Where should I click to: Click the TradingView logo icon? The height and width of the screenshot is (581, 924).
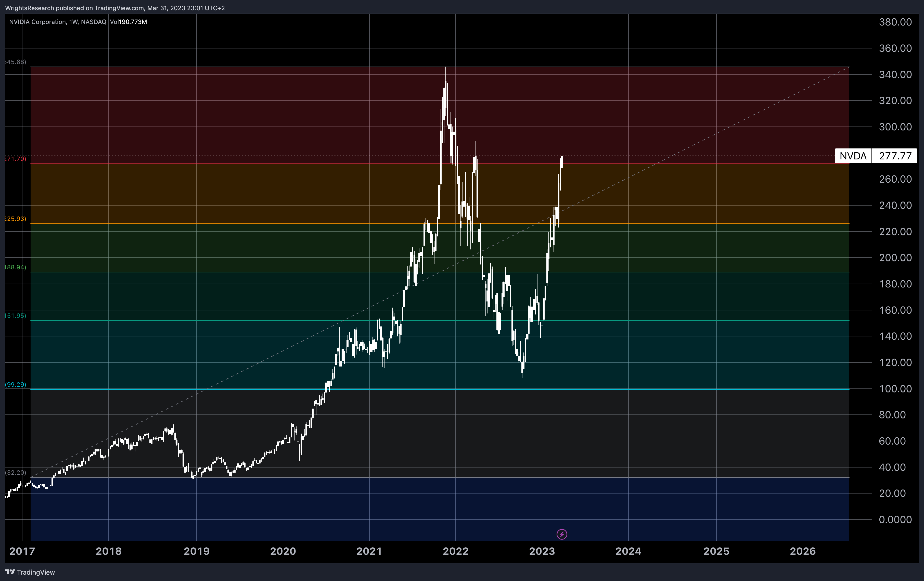point(10,572)
